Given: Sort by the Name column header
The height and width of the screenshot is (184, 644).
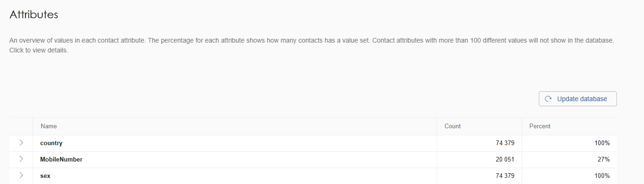Looking at the screenshot, I should (x=49, y=126).
